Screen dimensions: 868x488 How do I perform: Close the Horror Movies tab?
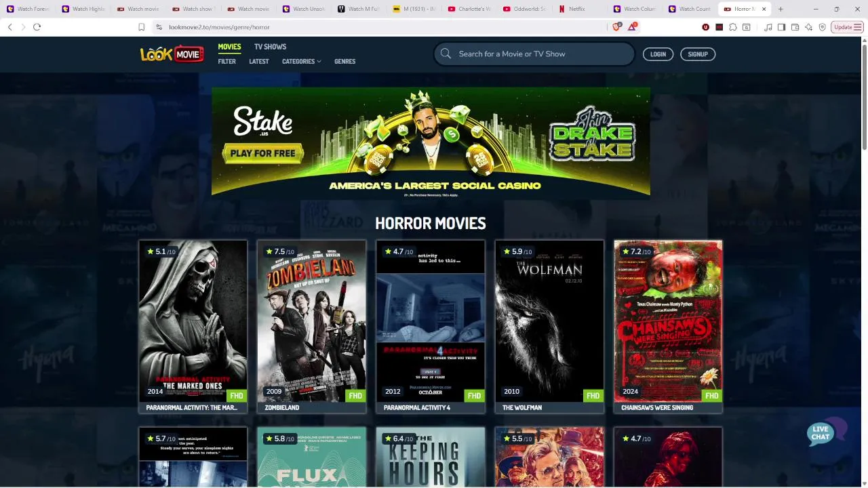(x=764, y=9)
